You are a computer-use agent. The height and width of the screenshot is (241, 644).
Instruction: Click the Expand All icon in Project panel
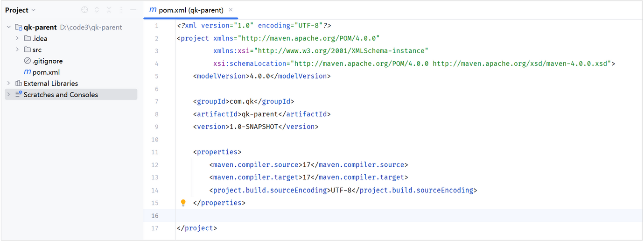[x=97, y=10]
